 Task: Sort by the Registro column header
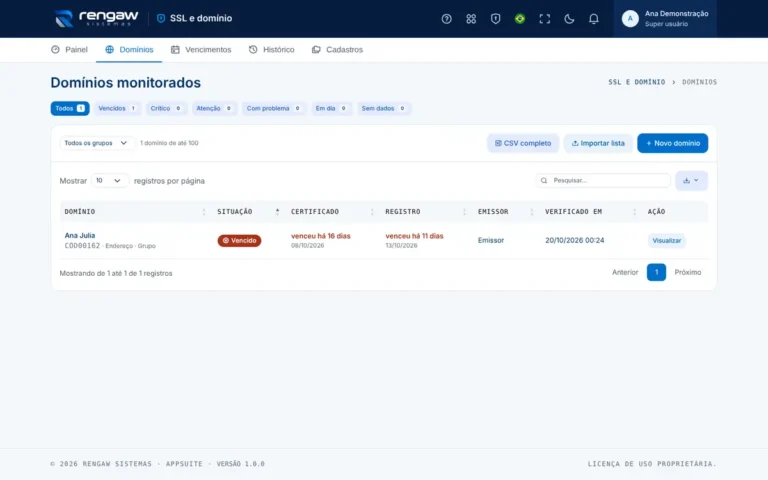pyautogui.click(x=426, y=212)
